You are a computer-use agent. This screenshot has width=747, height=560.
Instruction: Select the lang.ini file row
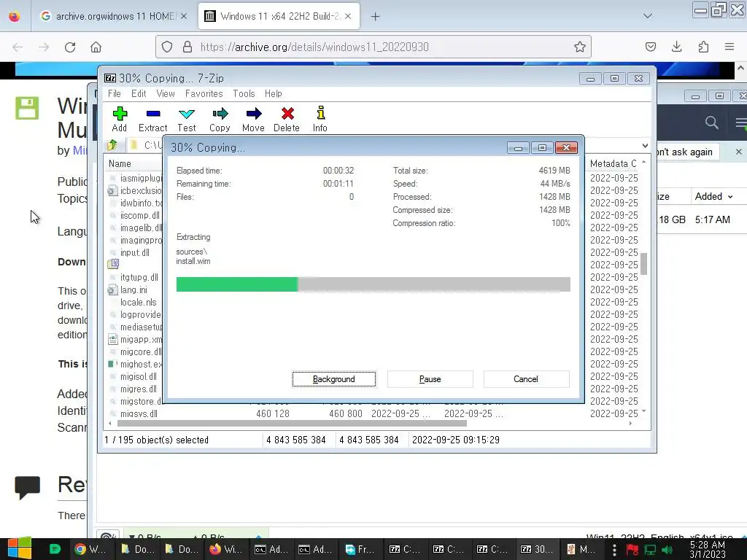click(134, 289)
